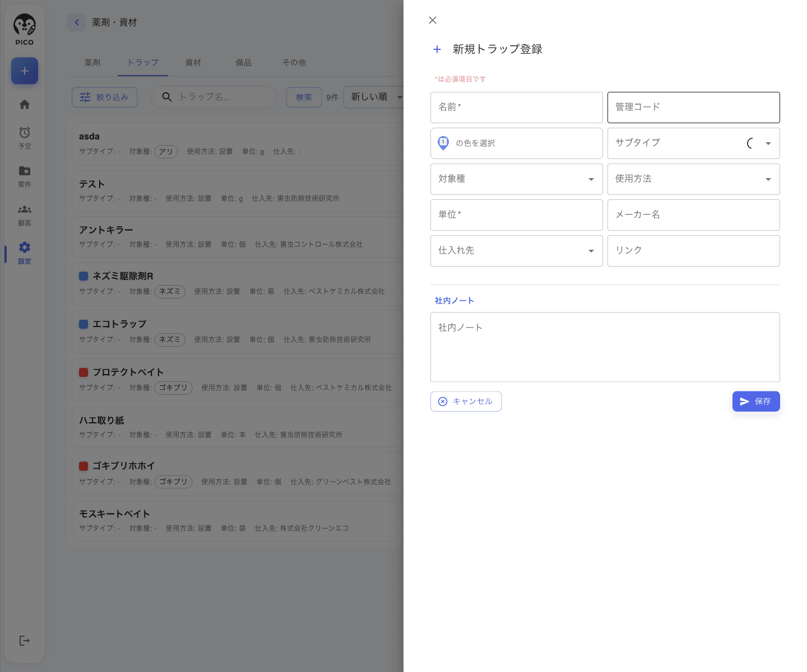Viewport: 807px width, 672px height.
Task: Click the 保存 save button
Action: click(756, 402)
